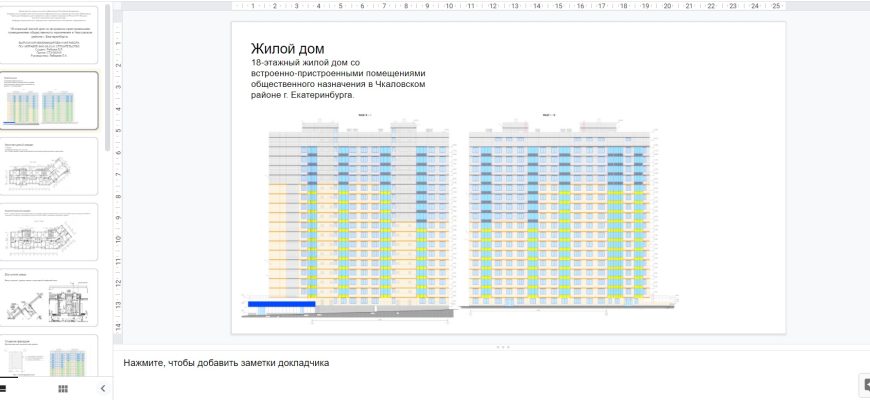Select the second slide thumbnail with facades
Screen dimensions: 870x400
pos(50,100)
